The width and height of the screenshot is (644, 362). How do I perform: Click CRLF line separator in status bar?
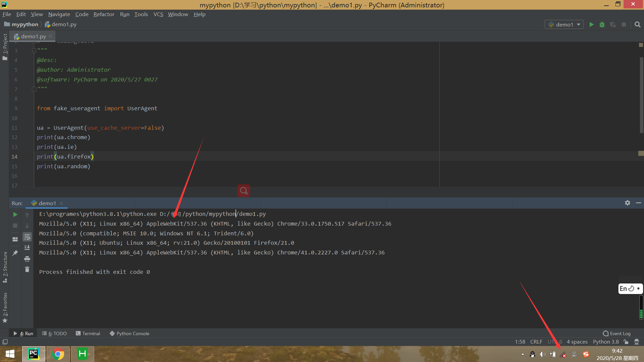pyautogui.click(x=536, y=342)
